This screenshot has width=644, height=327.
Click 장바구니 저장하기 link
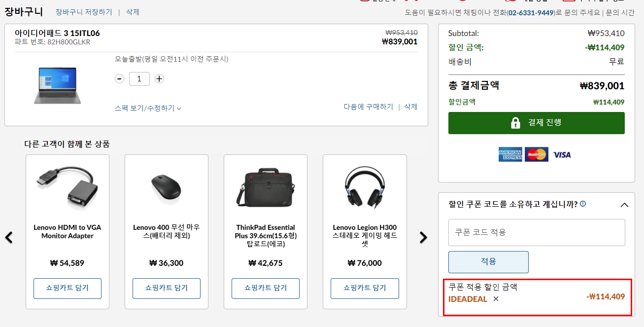point(84,12)
